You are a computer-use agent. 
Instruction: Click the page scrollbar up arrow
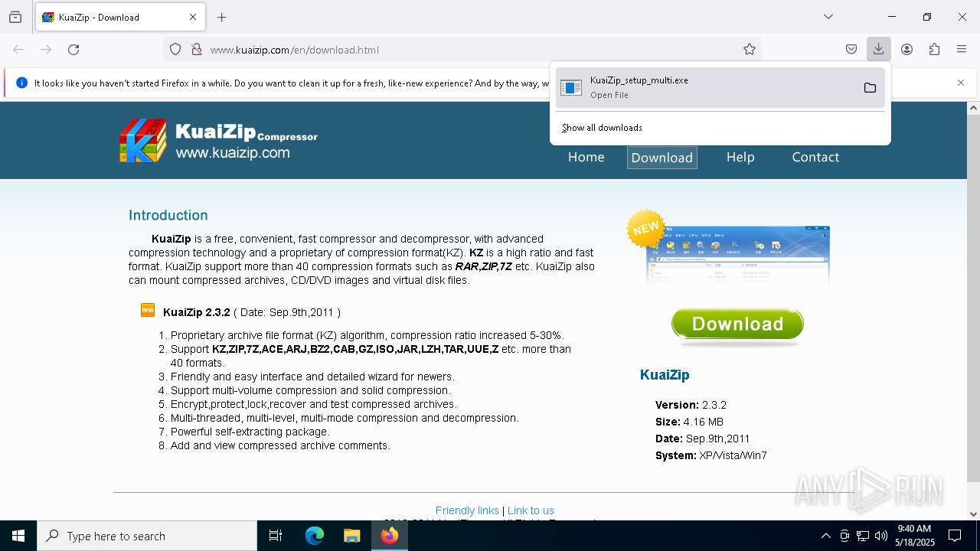pos(973,108)
